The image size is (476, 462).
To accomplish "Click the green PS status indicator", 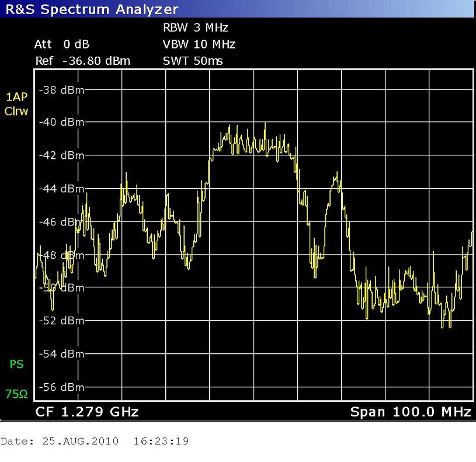I will coord(16,364).
